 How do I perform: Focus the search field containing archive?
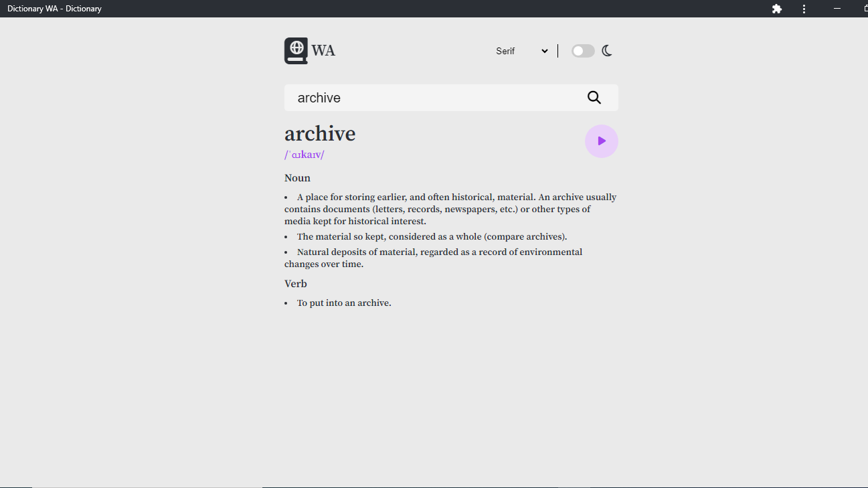pyautogui.click(x=435, y=98)
